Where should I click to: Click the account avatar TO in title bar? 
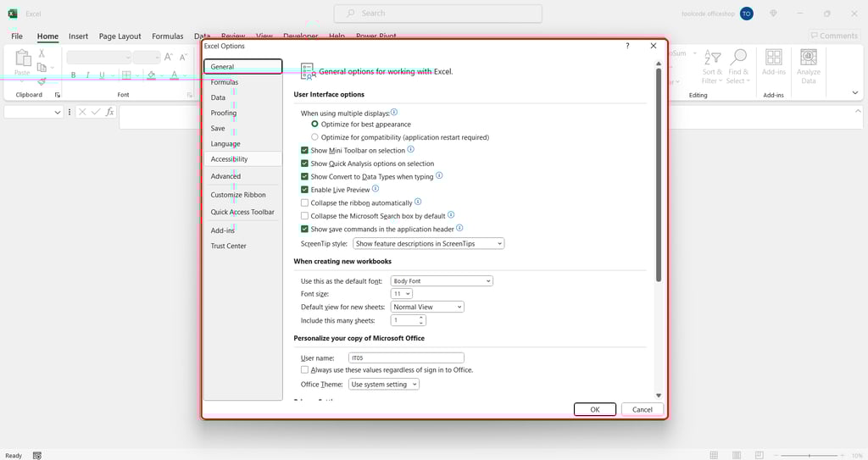pyautogui.click(x=746, y=14)
